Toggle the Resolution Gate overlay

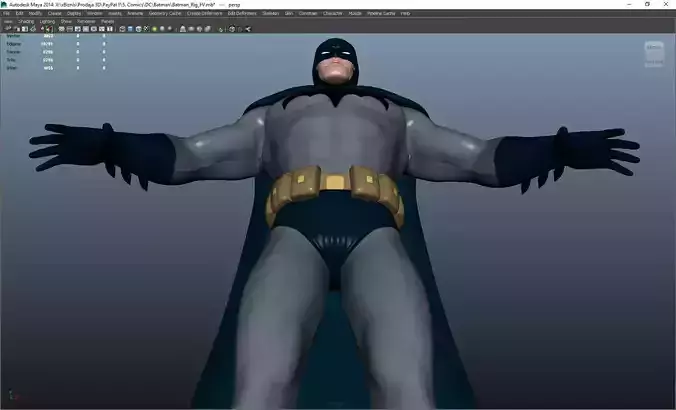click(x=78, y=29)
